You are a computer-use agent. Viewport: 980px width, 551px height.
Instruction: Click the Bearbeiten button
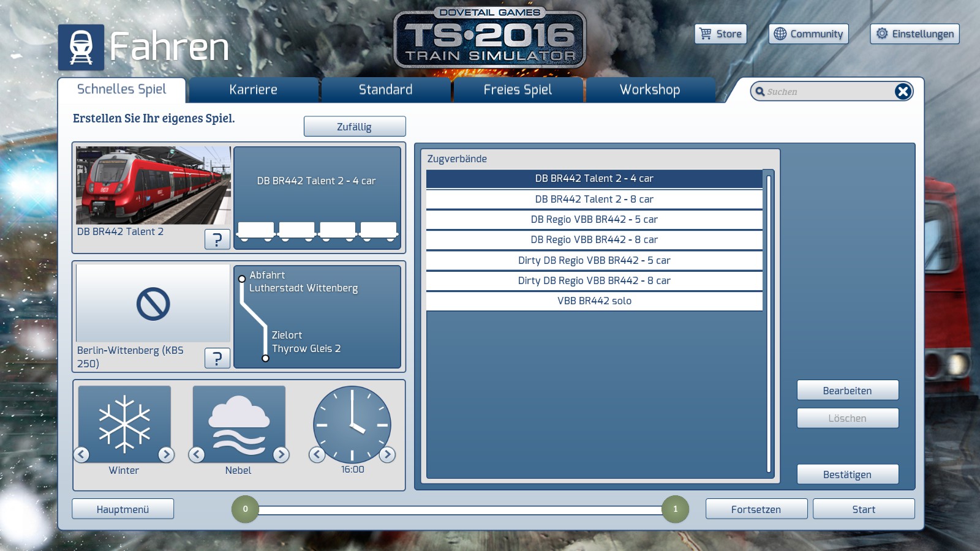coord(848,391)
